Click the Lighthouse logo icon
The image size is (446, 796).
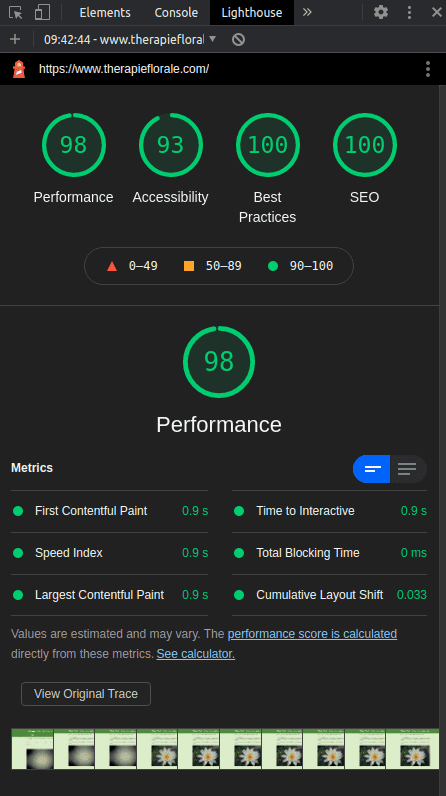[19, 69]
